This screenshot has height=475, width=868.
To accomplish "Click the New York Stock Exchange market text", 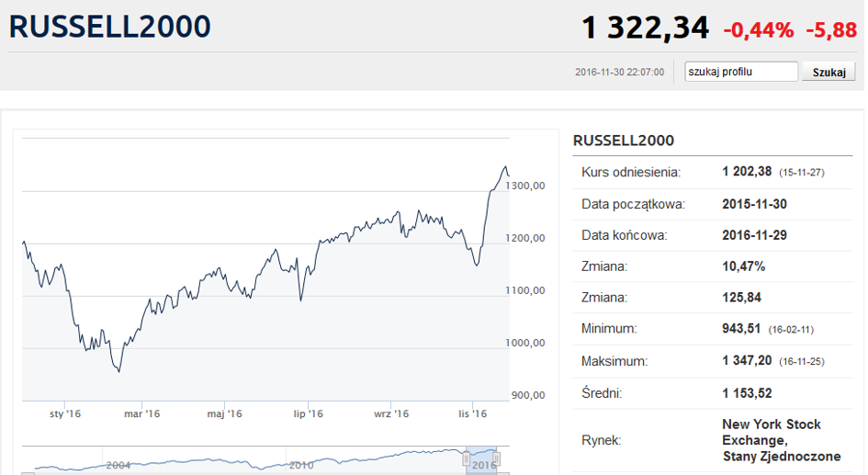I will pyautogui.click(x=781, y=441).
